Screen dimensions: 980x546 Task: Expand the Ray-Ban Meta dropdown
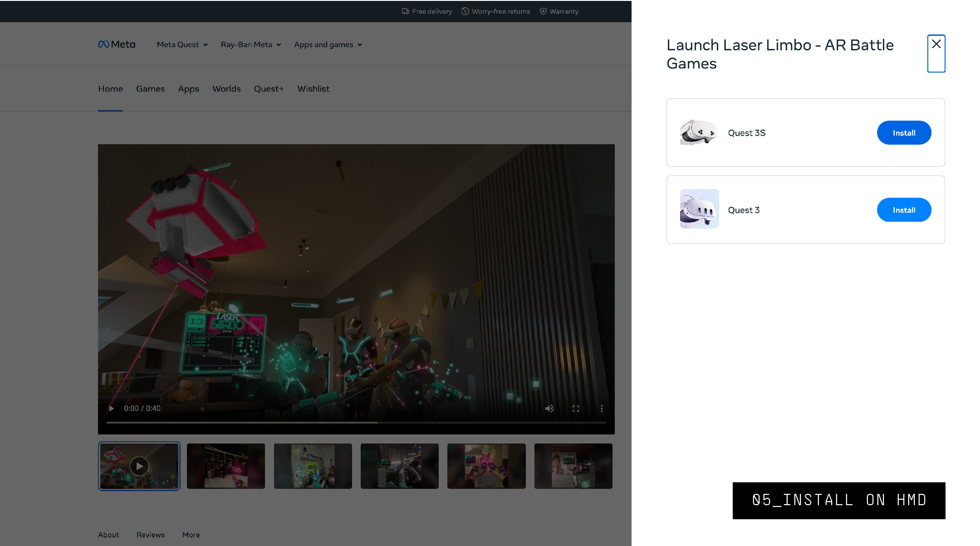[251, 44]
